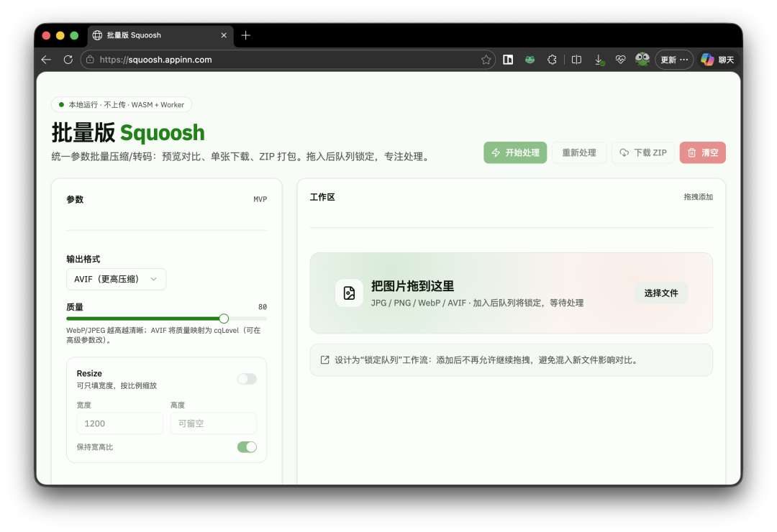Open the Extensions puzzle-piece icon

(x=552, y=60)
